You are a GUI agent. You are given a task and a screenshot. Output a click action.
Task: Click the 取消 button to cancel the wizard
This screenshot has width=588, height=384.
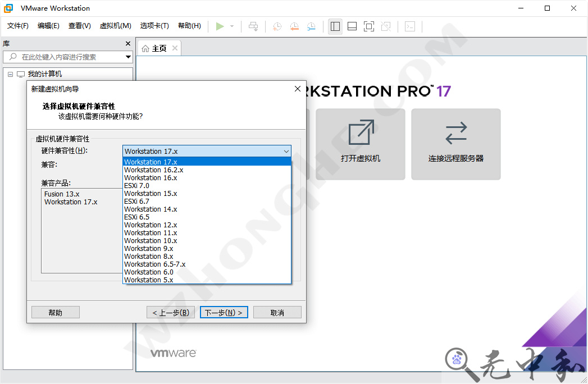point(277,312)
